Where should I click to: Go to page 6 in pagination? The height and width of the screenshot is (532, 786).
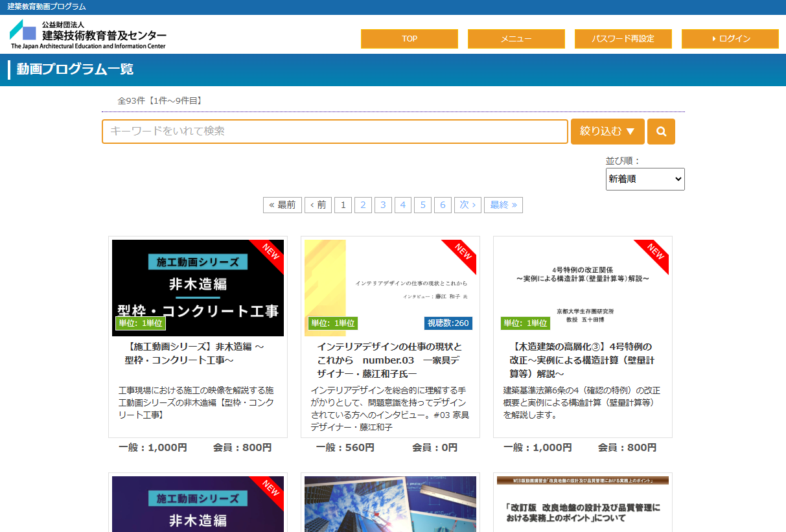coord(443,205)
